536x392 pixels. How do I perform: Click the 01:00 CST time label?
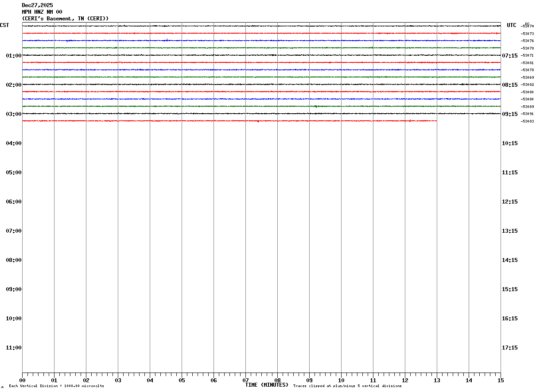coord(14,56)
